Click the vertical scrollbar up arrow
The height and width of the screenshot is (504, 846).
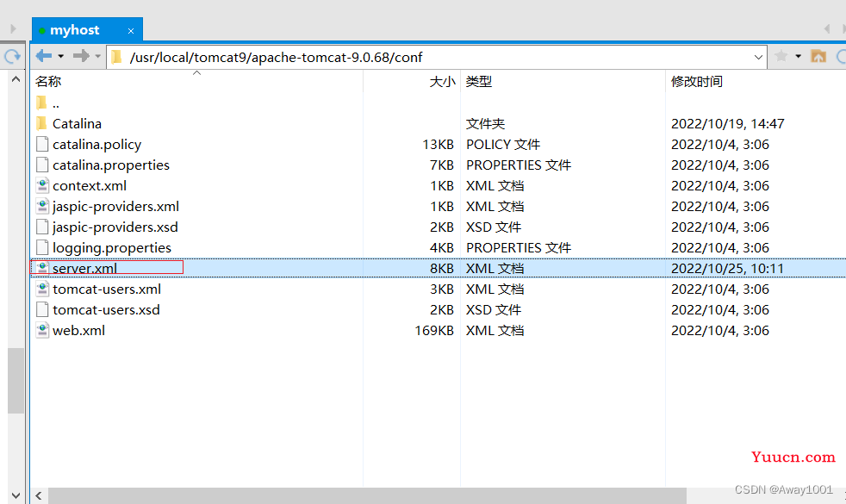point(16,79)
